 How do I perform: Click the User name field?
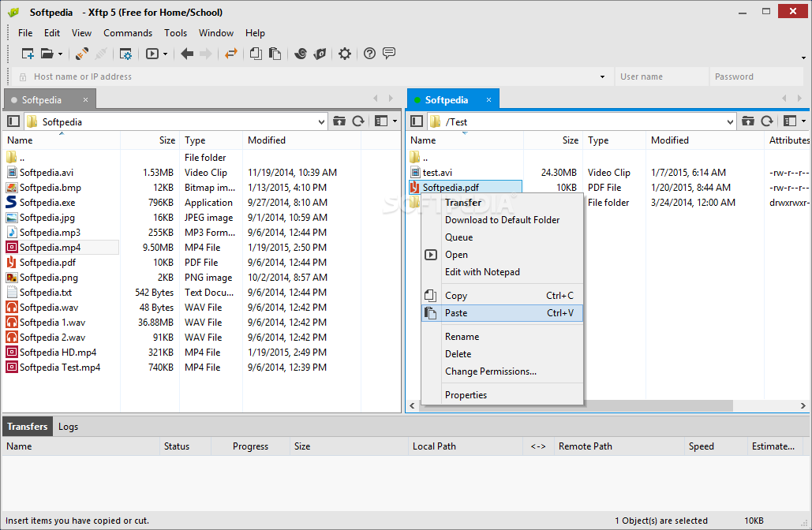(661, 77)
